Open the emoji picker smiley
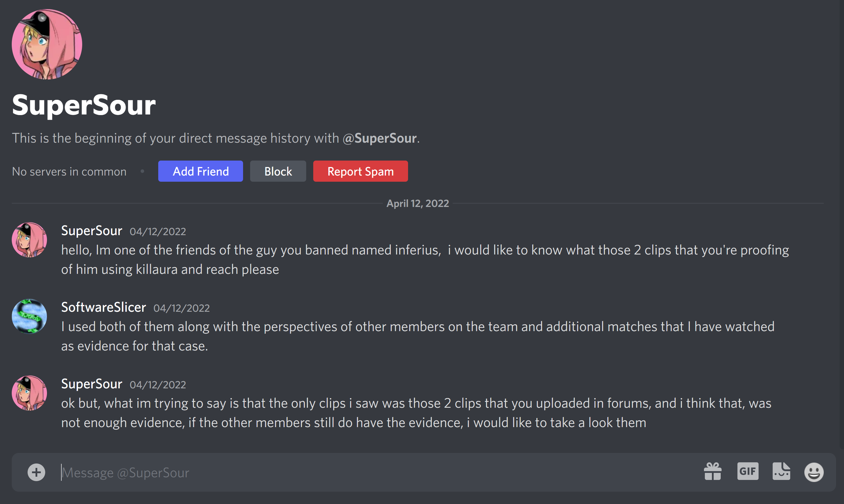Screen dimensions: 844x504 tap(814, 472)
